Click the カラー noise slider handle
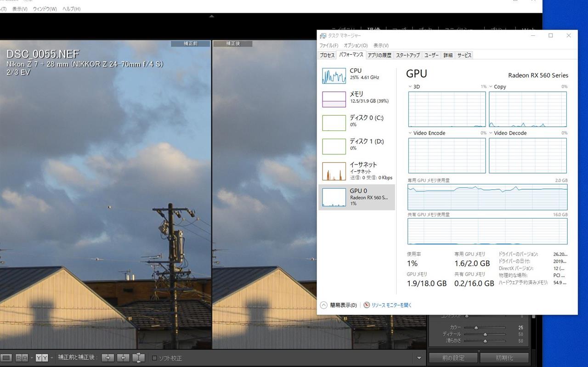This screenshot has height=367, width=588. [x=476, y=327]
